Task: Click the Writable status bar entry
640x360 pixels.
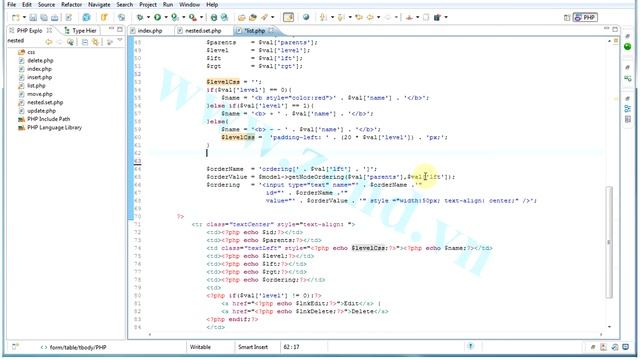Action: point(200,347)
